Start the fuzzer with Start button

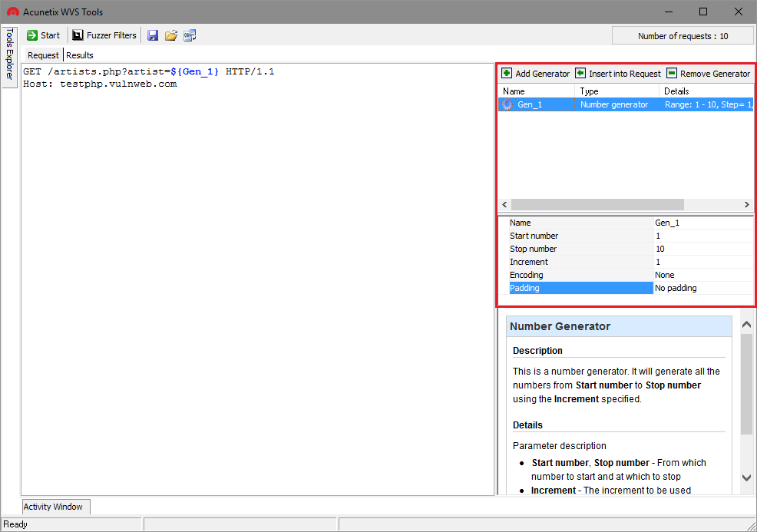[x=44, y=35]
